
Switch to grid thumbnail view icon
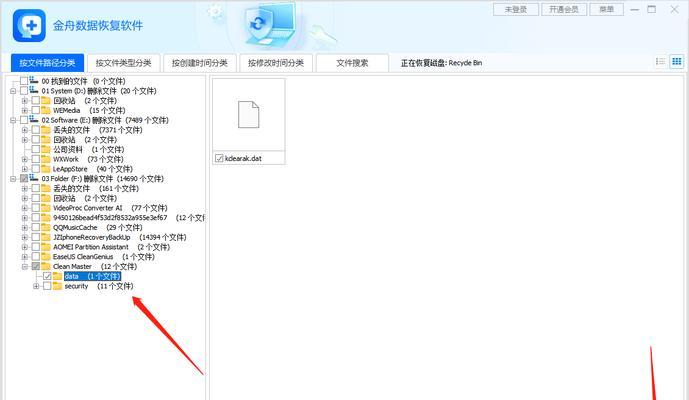[x=677, y=62]
